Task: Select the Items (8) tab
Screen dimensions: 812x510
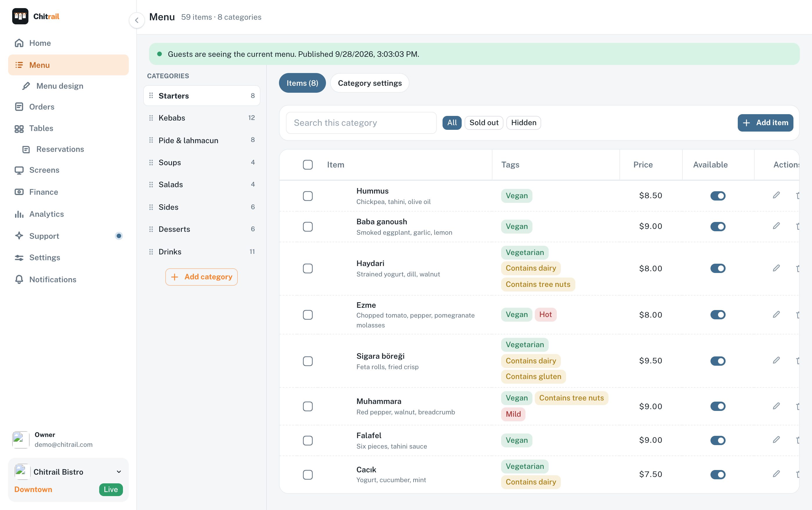Action: 302,83
